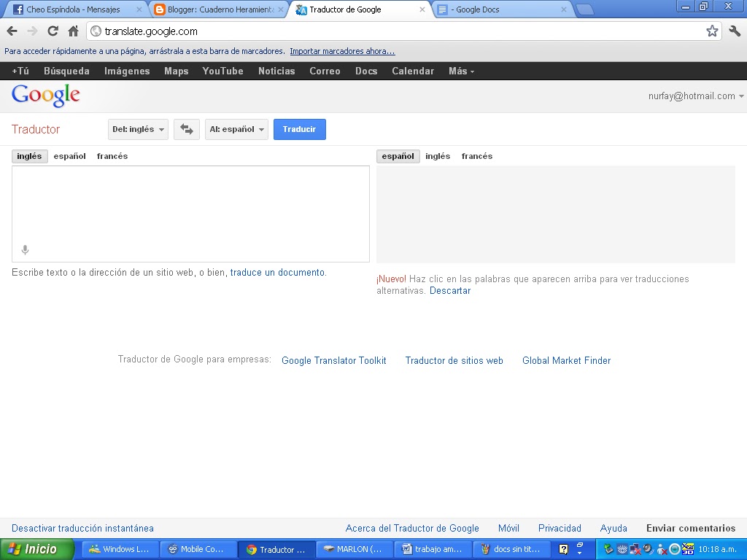Swap languages with the arrows button
Viewport: 747px width, 560px height.
click(x=186, y=129)
